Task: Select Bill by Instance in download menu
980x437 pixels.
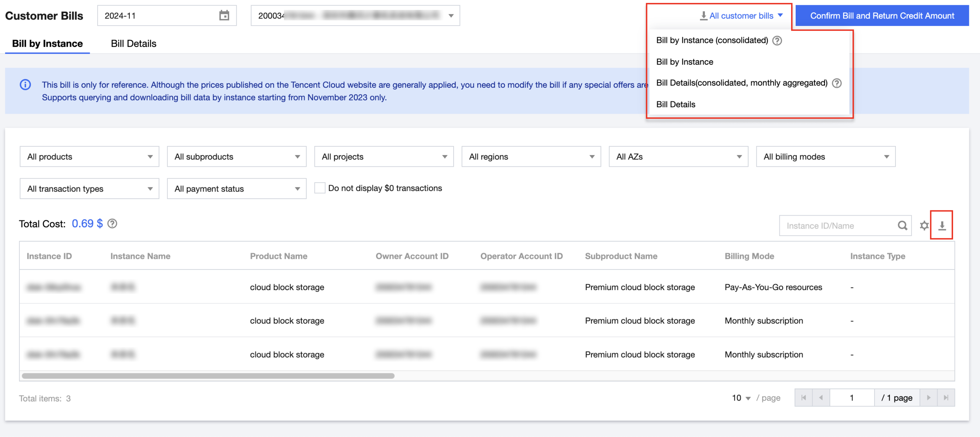Action: (x=684, y=61)
